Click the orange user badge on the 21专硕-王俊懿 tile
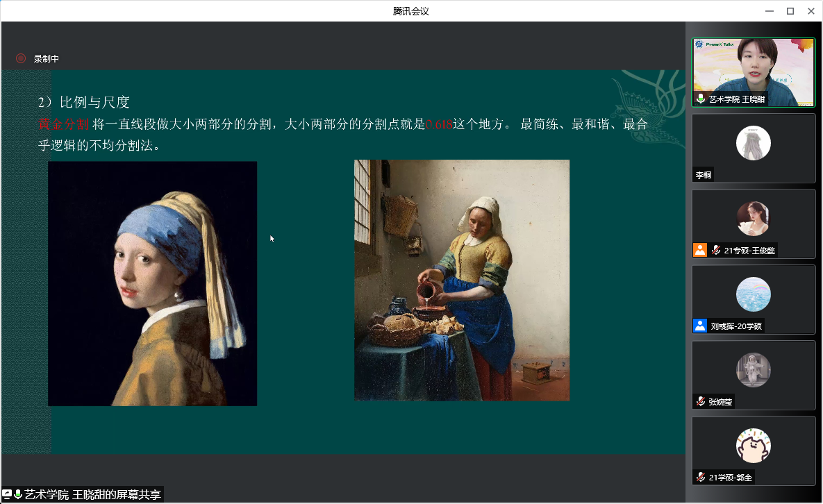 pos(700,250)
